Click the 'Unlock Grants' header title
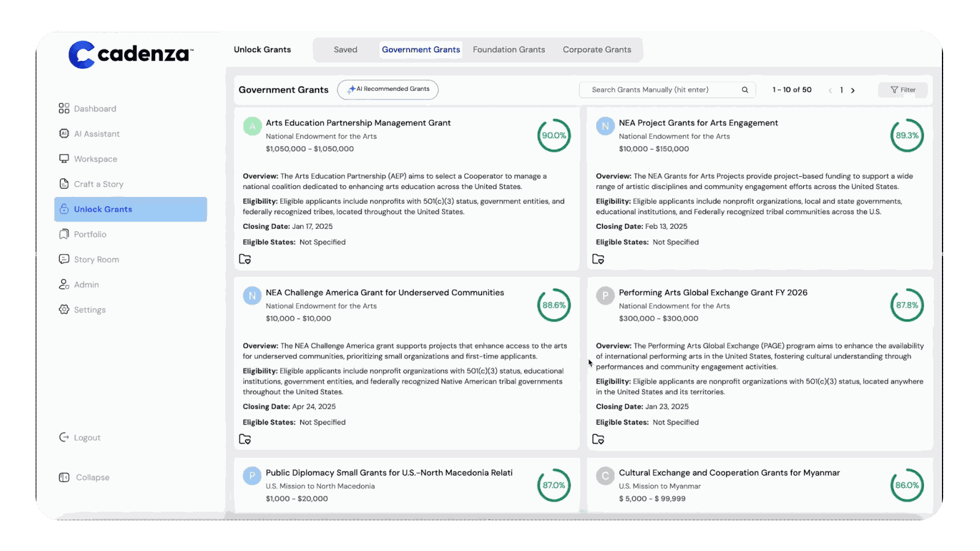 click(262, 50)
